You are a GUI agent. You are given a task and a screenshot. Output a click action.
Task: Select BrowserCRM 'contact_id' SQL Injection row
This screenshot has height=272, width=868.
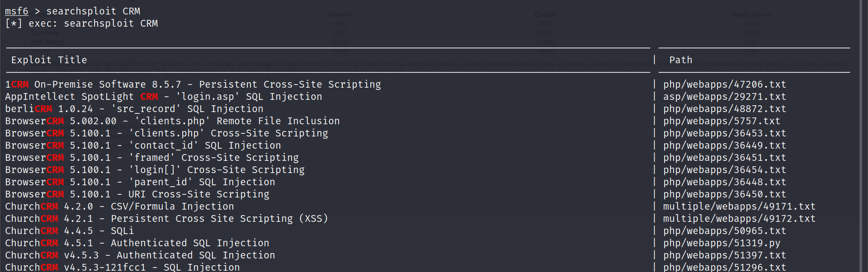click(143, 145)
